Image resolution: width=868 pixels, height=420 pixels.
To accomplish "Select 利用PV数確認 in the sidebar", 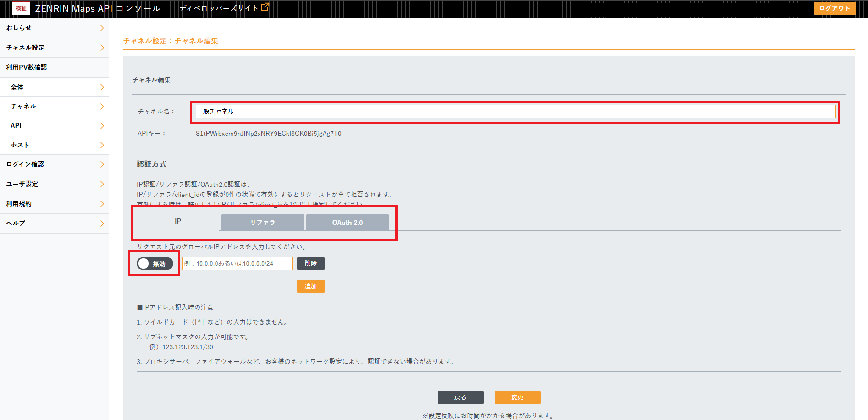I will coord(54,67).
